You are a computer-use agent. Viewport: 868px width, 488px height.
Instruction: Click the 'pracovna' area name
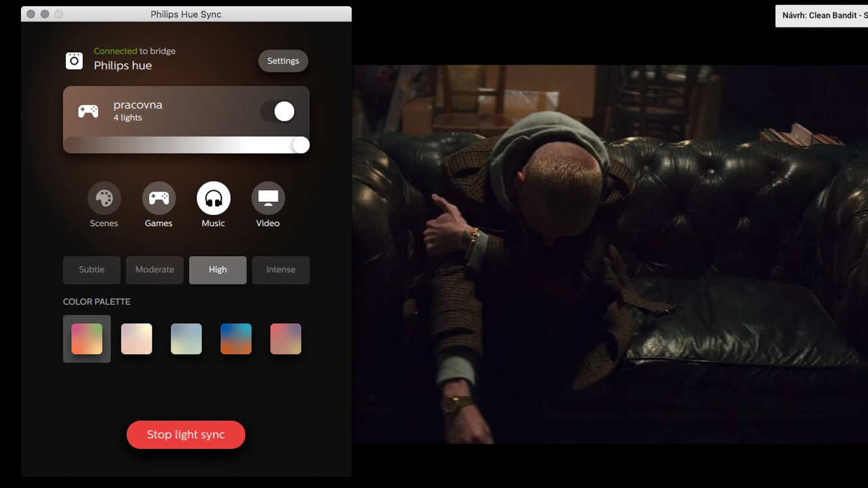138,105
